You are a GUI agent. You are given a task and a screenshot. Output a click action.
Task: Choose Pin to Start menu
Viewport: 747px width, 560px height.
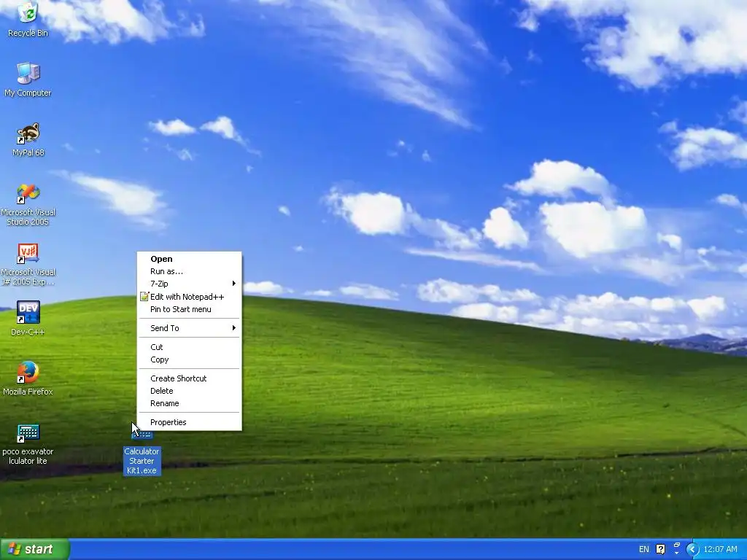pyautogui.click(x=189, y=309)
